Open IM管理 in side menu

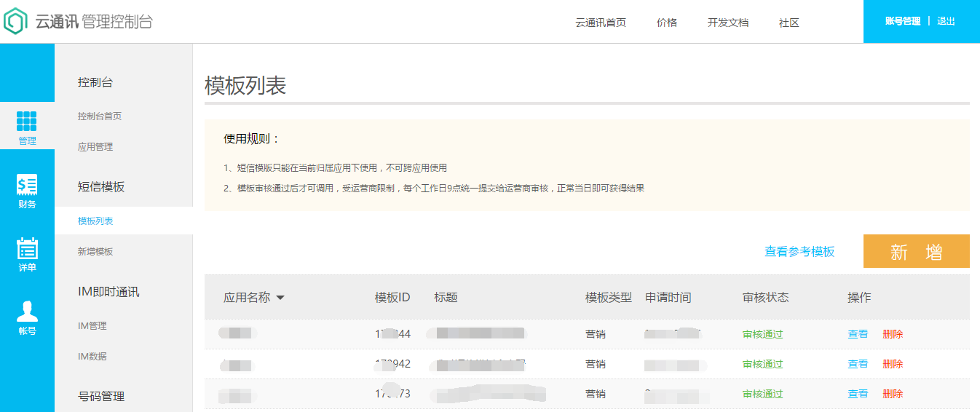click(92, 326)
